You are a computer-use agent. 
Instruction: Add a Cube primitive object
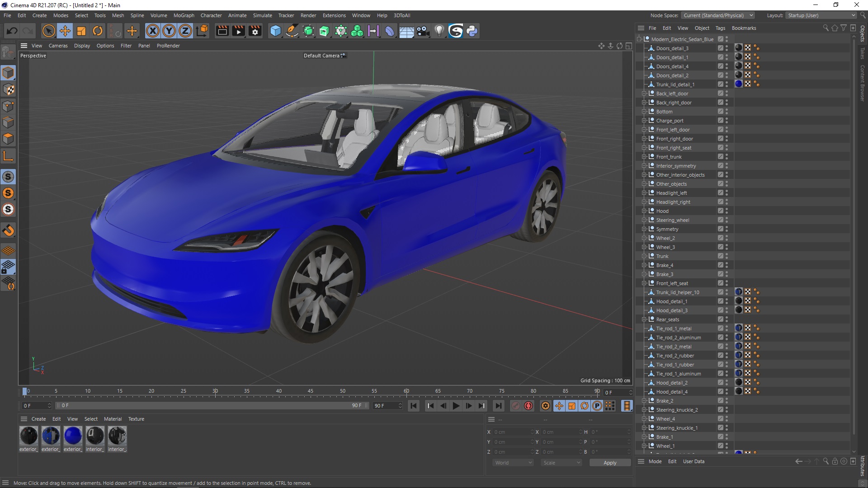tap(275, 31)
